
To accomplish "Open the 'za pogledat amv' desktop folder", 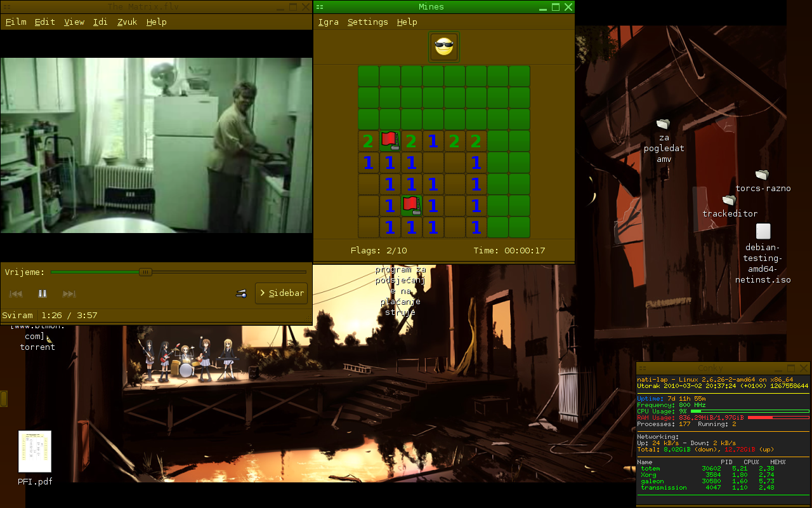I will click(663, 124).
